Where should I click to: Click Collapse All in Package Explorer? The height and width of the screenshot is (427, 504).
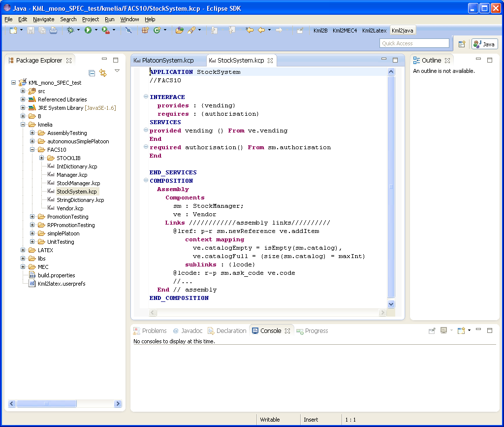pos(92,73)
